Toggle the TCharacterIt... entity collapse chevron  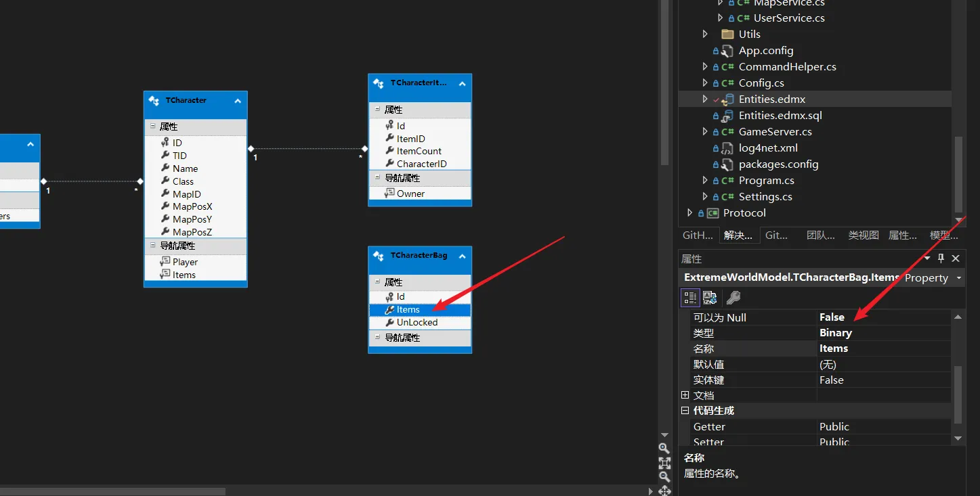(x=462, y=83)
